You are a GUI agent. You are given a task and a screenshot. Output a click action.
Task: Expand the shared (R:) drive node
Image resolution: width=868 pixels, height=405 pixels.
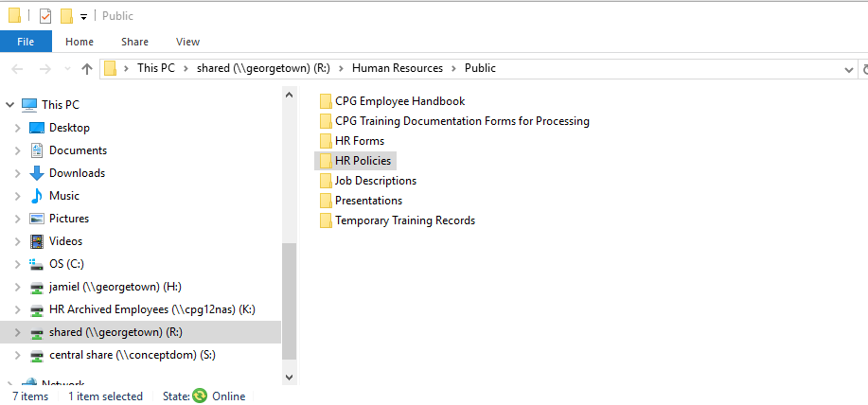[18, 332]
